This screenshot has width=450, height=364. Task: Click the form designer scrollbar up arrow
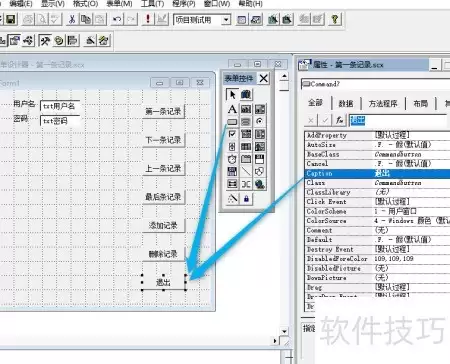point(284,76)
